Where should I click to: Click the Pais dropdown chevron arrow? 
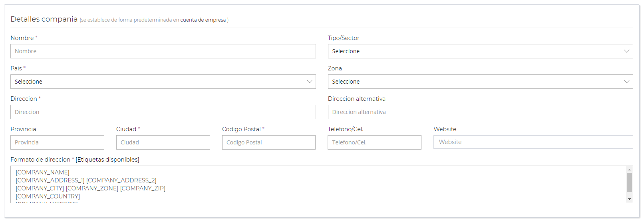click(309, 82)
